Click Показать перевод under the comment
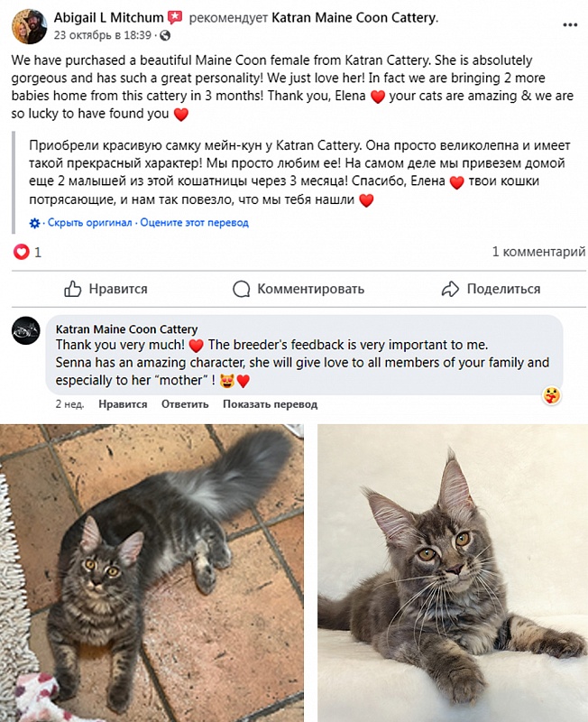Screen dimensions: 588x722 coord(270,404)
